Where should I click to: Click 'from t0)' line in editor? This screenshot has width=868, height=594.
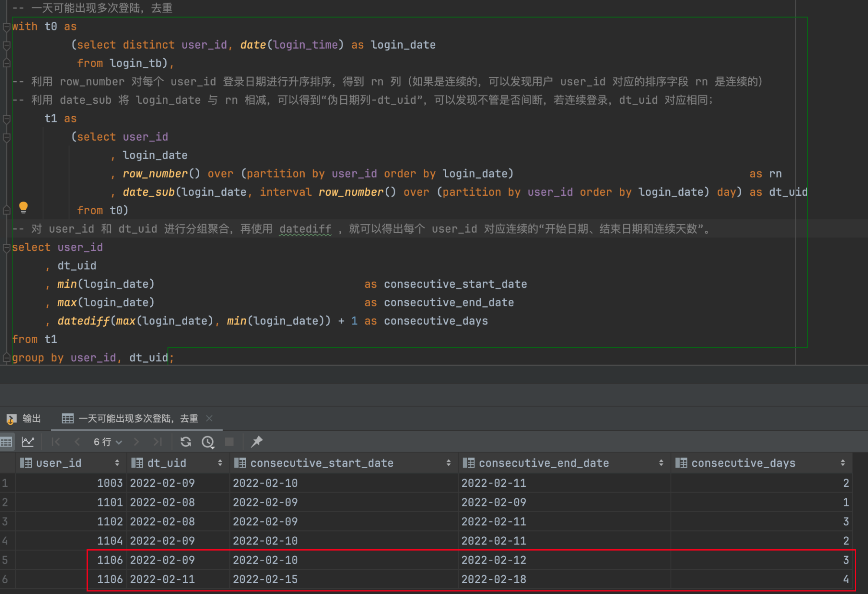[102, 211]
